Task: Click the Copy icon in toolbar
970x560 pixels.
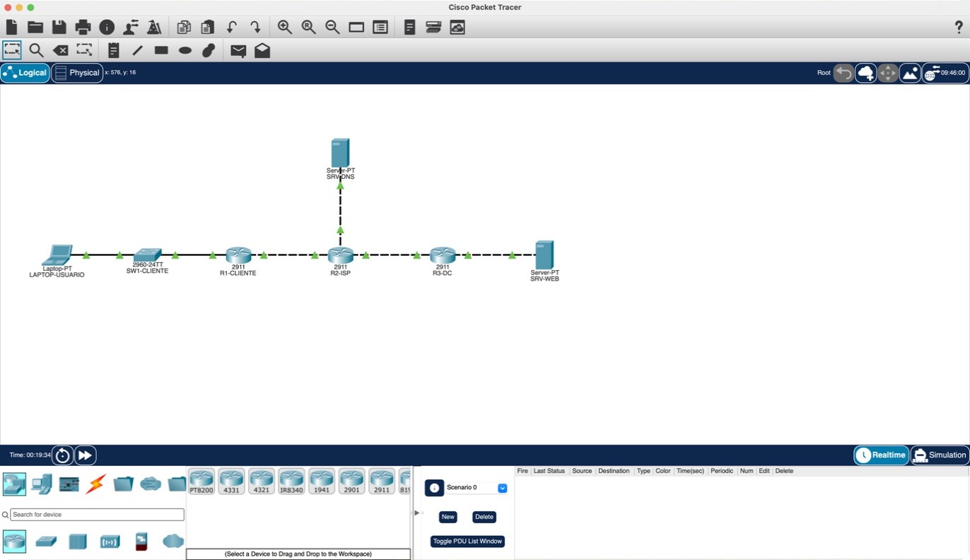Action: (x=184, y=28)
